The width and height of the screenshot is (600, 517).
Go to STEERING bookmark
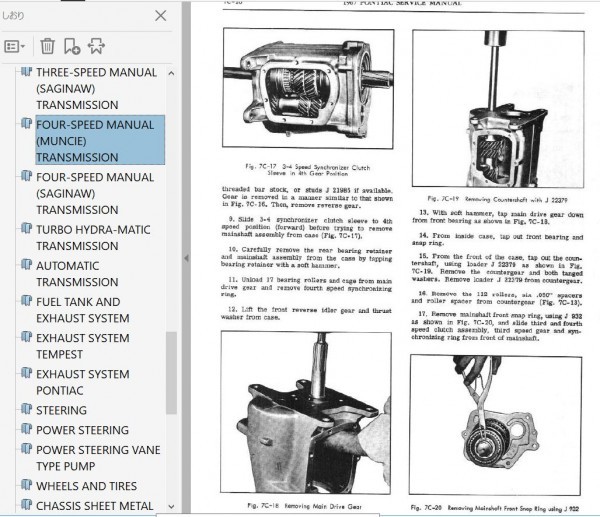[x=61, y=410]
